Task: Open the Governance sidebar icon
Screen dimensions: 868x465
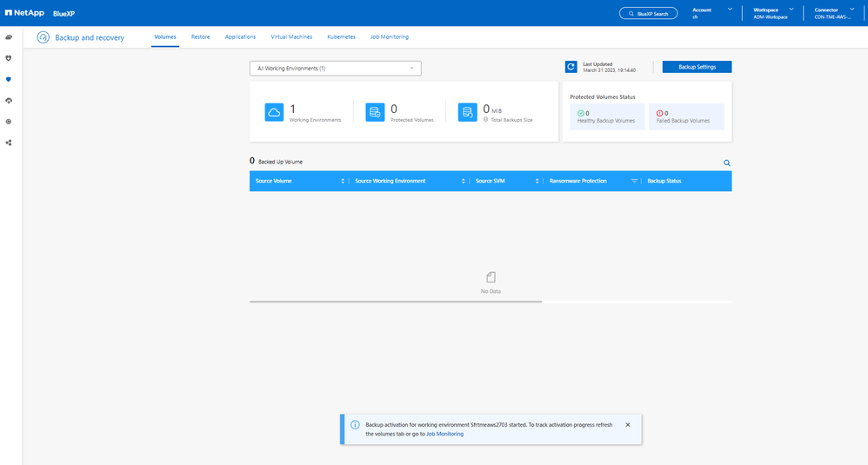Action: tap(9, 101)
